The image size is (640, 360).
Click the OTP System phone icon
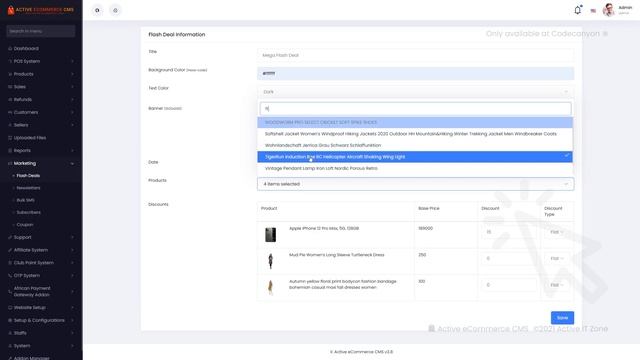(x=10, y=276)
